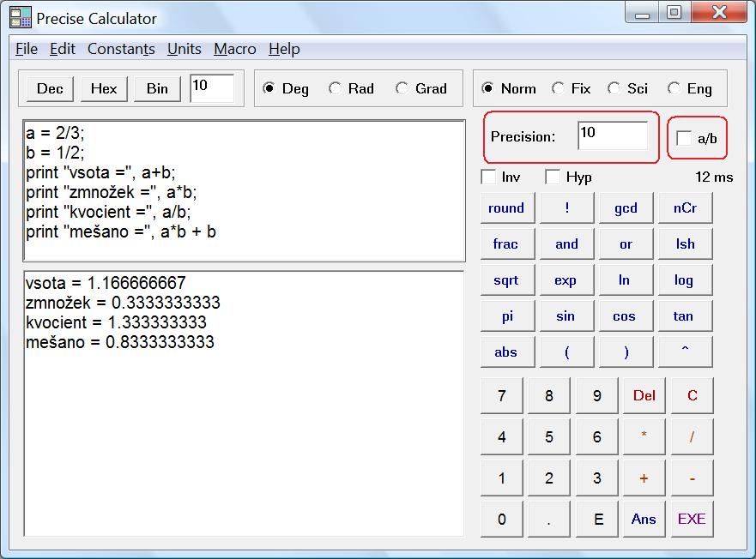Screen dimensions: 756x559
Task: Click the Precision input field
Action: (612, 136)
